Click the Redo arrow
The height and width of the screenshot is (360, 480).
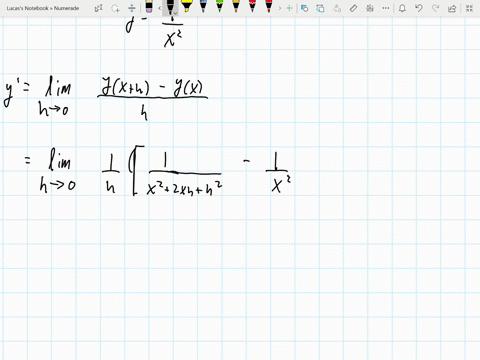click(x=435, y=8)
